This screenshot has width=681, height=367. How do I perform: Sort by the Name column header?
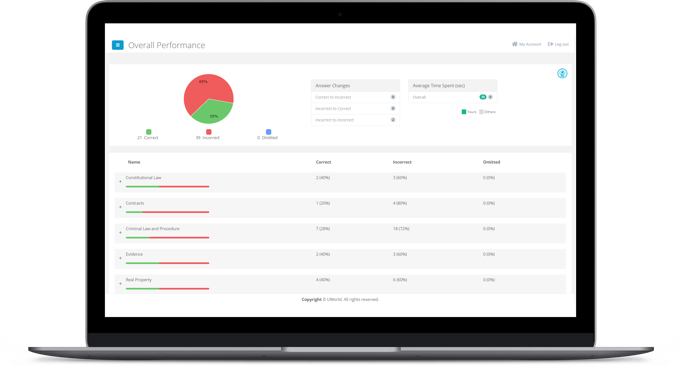[134, 162]
